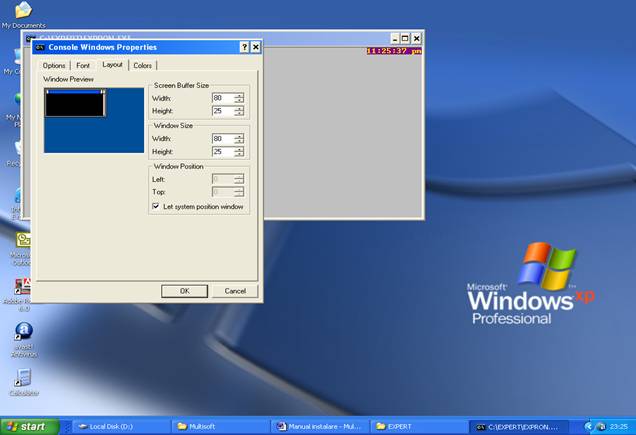The width and height of the screenshot is (636, 435).
Task: Select the Layout tab
Action: [x=112, y=65]
